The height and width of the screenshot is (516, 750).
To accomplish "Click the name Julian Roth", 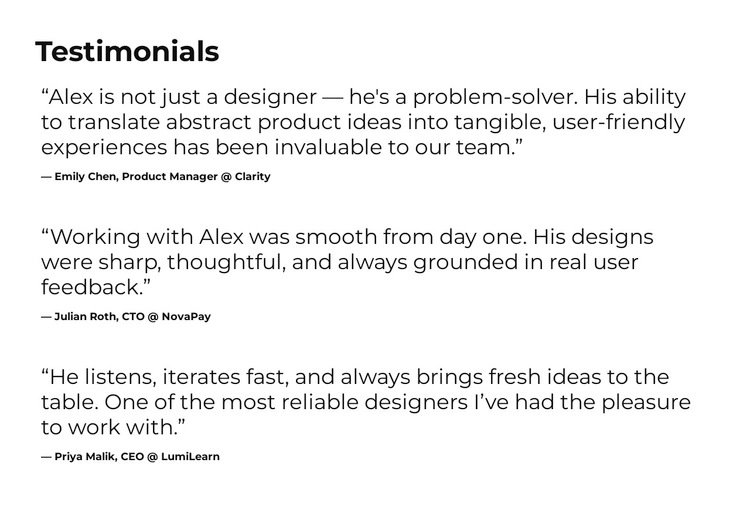I will pyautogui.click(x=82, y=317).
